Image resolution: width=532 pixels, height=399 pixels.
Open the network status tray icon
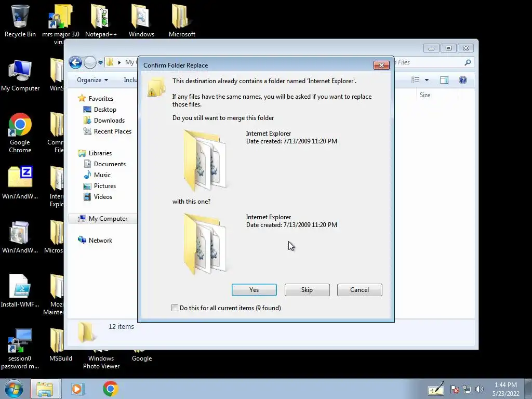pos(467,389)
